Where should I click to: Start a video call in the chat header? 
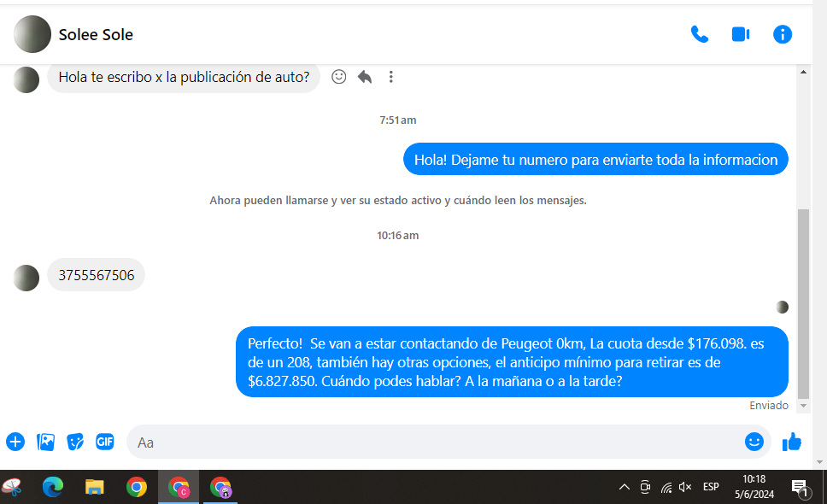[x=741, y=34]
